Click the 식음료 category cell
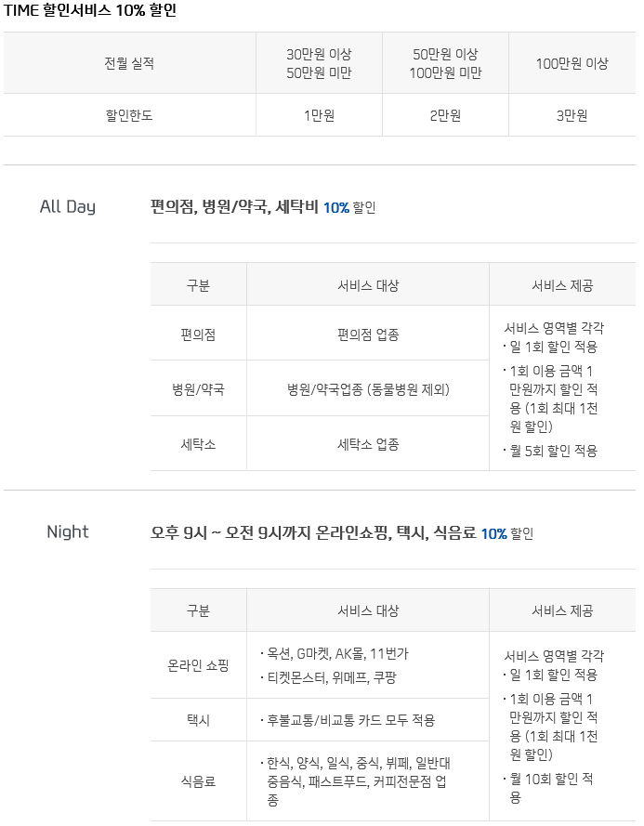The width and height of the screenshot is (644, 826). point(198,781)
